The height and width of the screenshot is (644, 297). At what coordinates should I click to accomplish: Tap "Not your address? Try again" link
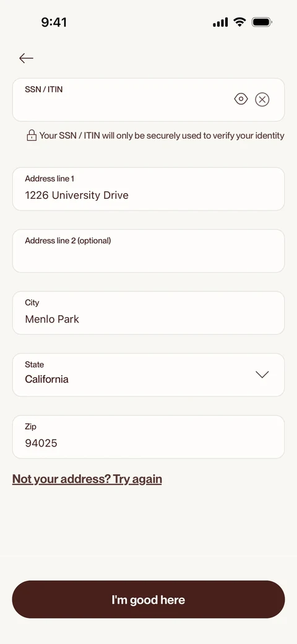tap(87, 479)
